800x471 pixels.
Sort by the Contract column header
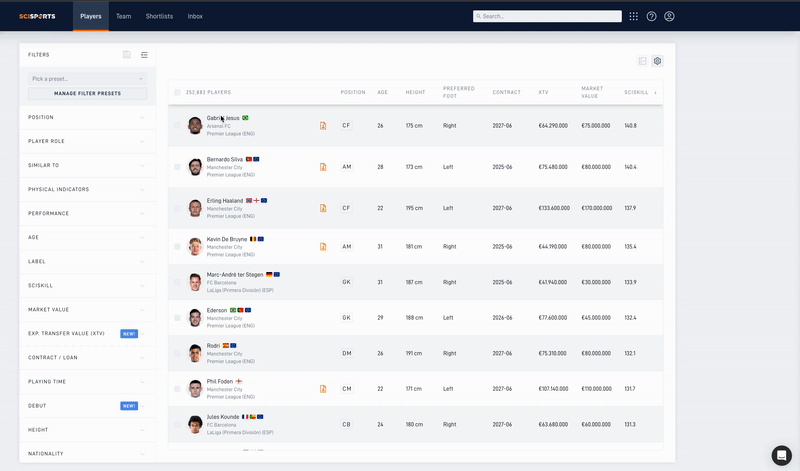(x=506, y=92)
